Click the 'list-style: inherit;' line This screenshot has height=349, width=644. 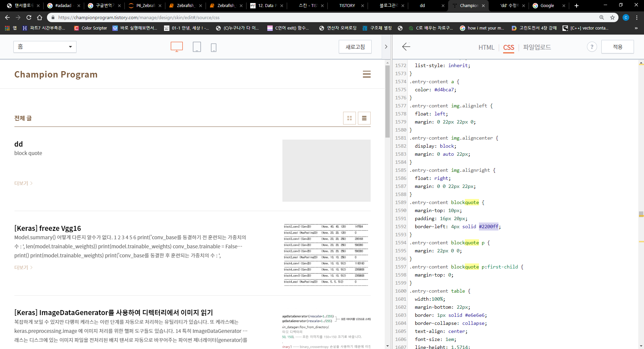coord(442,65)
